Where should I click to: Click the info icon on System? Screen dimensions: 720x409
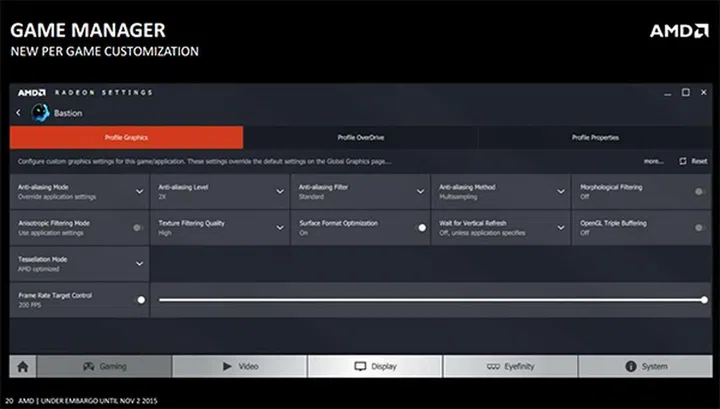[x=631, y=366]
